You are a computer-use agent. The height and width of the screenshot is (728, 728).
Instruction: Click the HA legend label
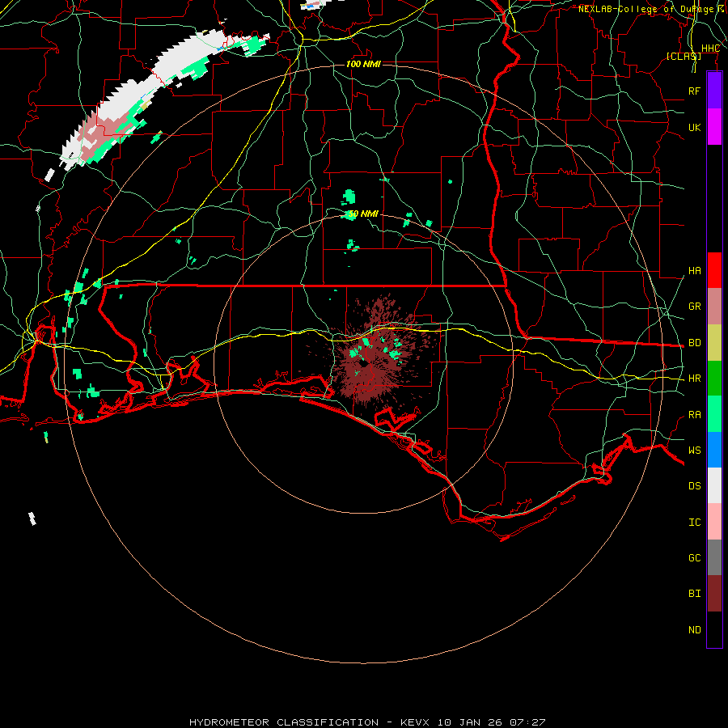point(695,271)
